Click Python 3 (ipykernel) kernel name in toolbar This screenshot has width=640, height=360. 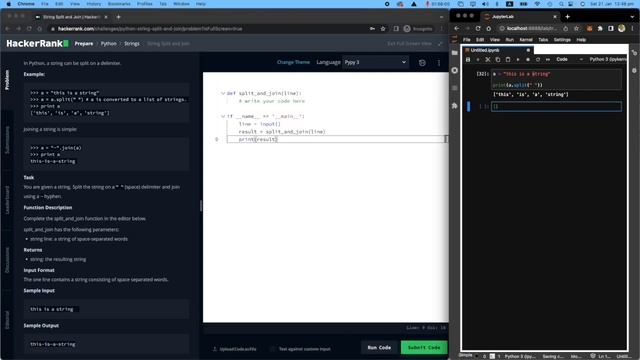(x=608, y=60)
